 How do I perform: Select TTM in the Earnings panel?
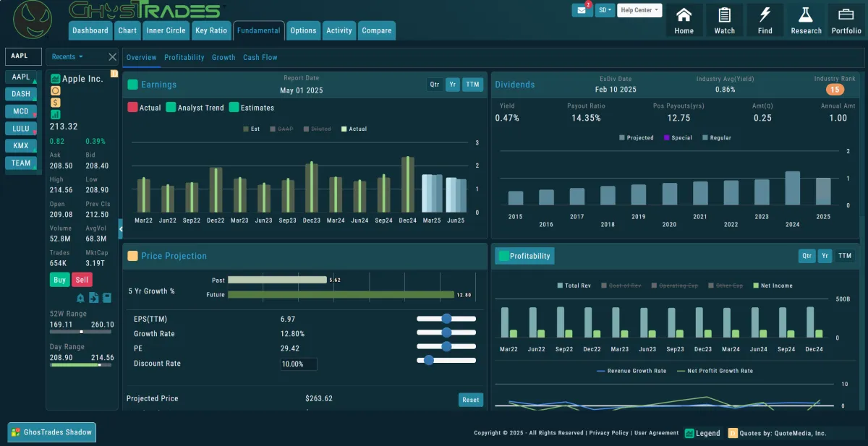point(473,85)
